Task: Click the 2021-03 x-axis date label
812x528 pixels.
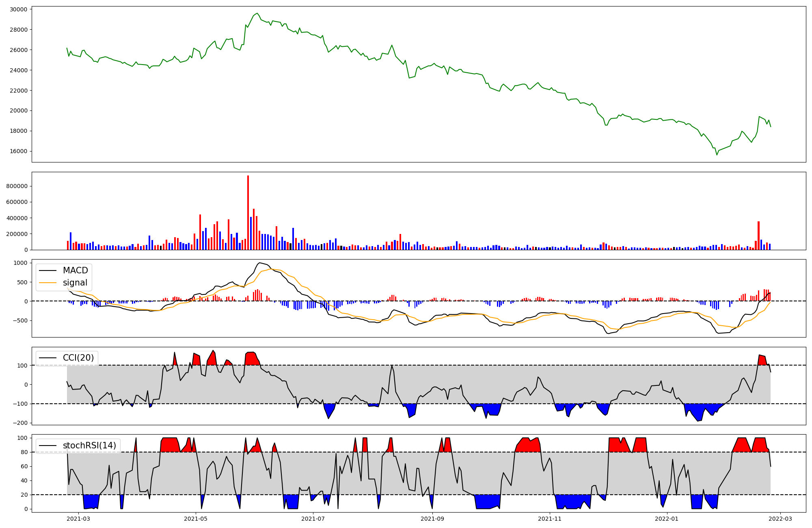Action: [78, 519]
